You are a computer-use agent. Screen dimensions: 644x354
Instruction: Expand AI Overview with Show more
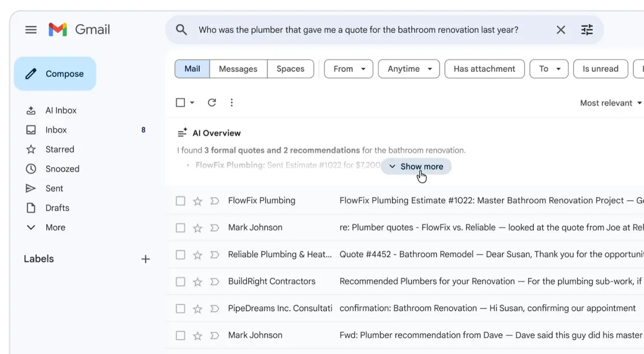click(416, 166)
